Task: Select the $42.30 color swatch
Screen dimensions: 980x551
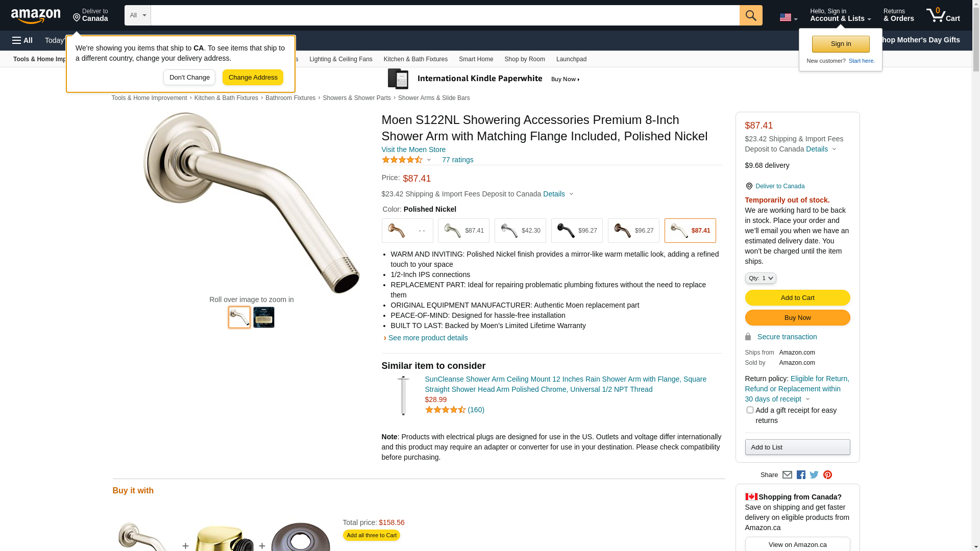Action: 520,231
